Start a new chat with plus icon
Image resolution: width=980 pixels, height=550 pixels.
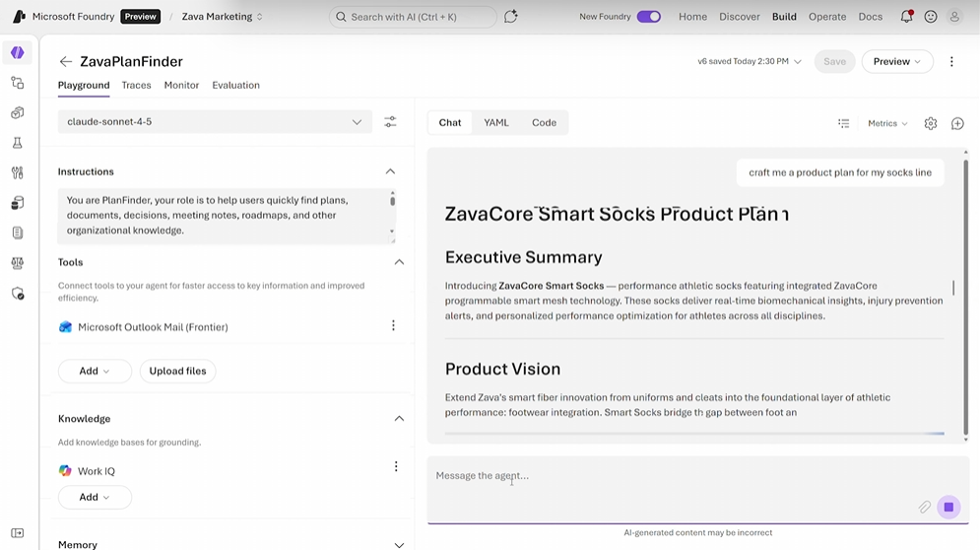coord(957,123)
